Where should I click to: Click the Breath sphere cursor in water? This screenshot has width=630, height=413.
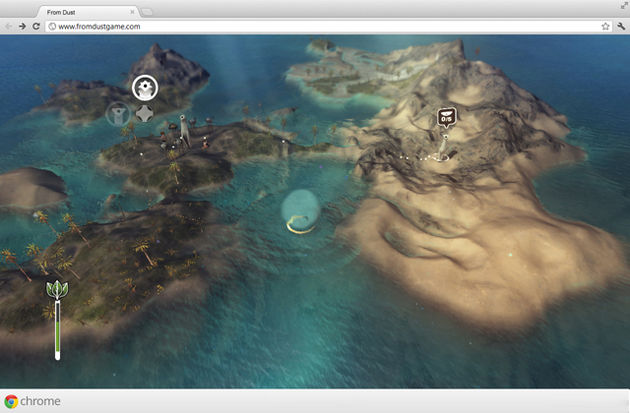pos(300,211)
